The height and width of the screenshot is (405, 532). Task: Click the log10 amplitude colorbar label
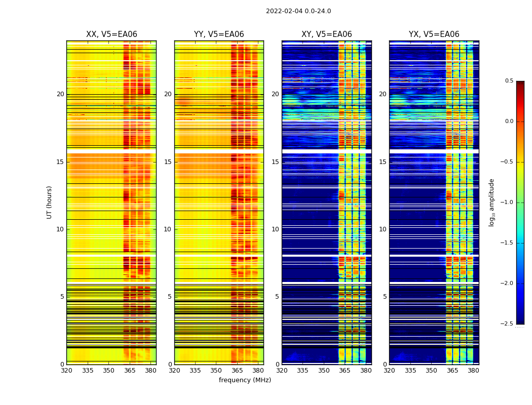491,202
